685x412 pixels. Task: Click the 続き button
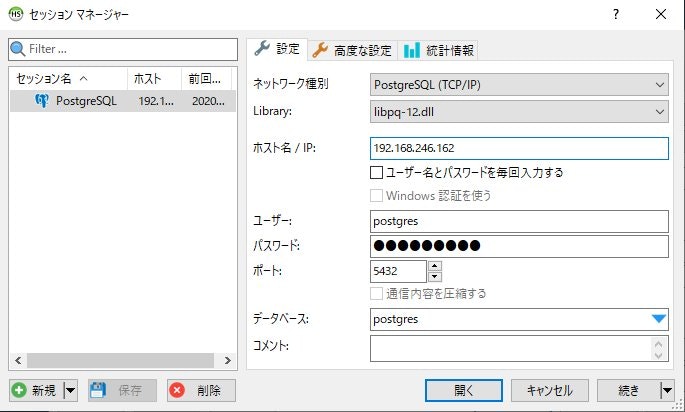[629, 390]
